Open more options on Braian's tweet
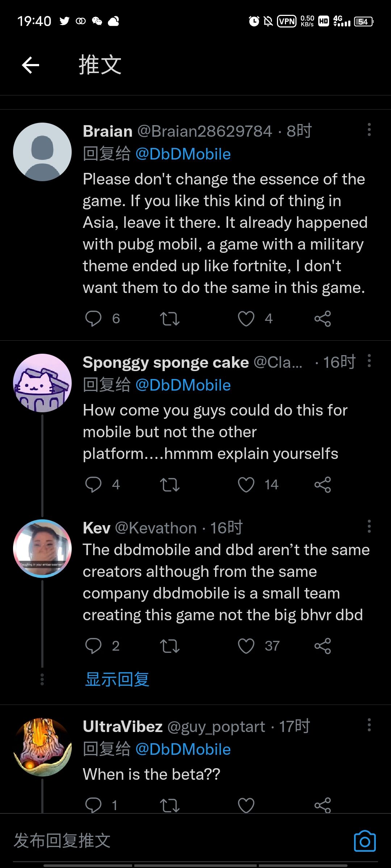This screenshot has height=868, width=391. click(369, 129)
